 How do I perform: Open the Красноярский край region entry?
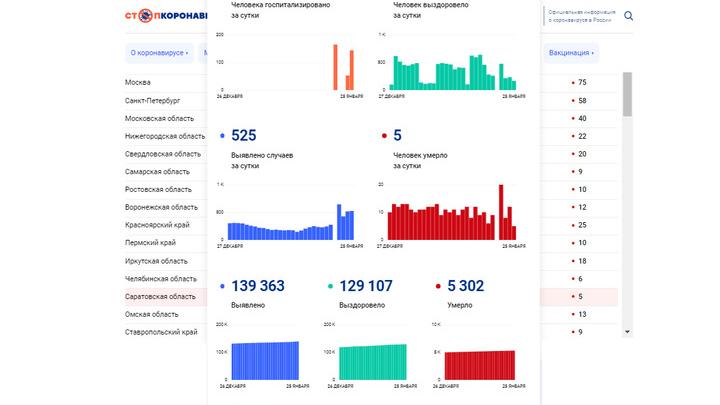pos(154,226)
